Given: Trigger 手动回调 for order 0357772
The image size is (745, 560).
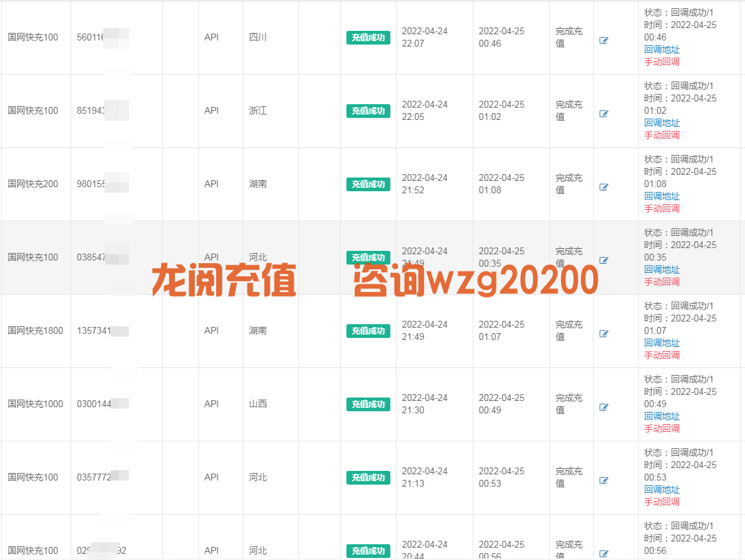Looking at the screenshot, I should click(662, 502).
